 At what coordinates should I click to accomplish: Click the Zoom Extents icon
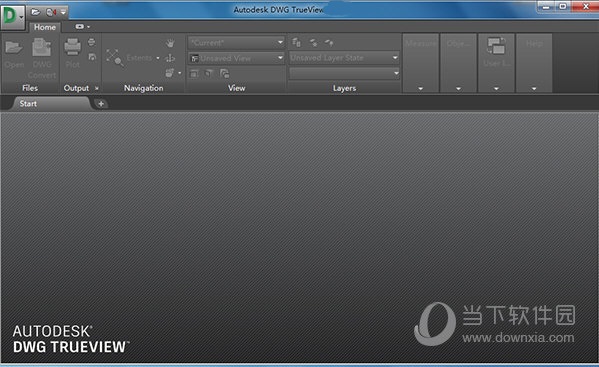pyautogui.click(x=114, y=58)
